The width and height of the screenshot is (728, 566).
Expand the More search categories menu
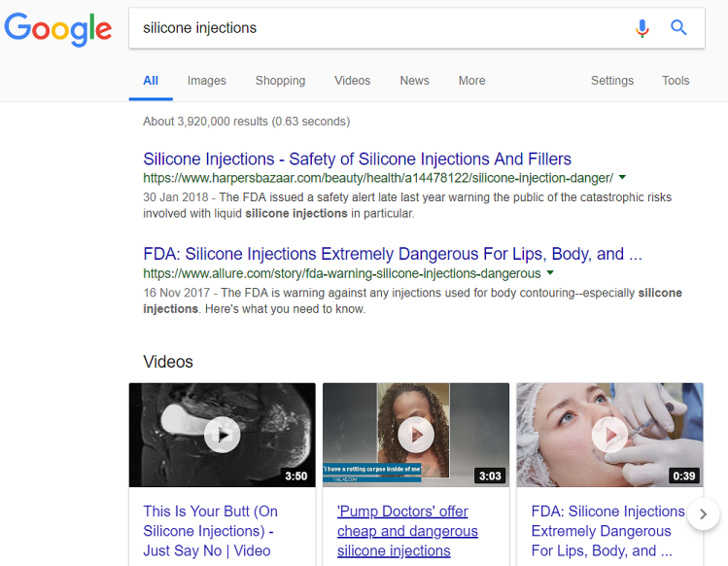(471, 81)
